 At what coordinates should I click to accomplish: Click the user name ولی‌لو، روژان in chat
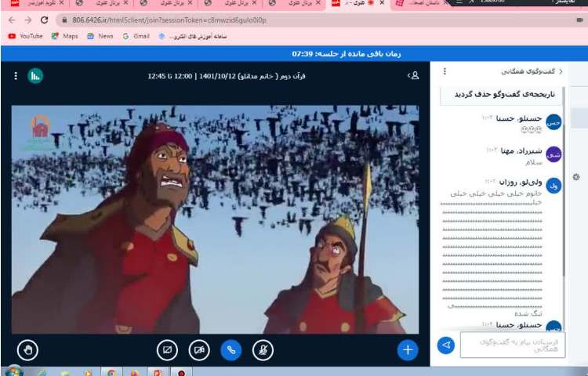[521, 182]
